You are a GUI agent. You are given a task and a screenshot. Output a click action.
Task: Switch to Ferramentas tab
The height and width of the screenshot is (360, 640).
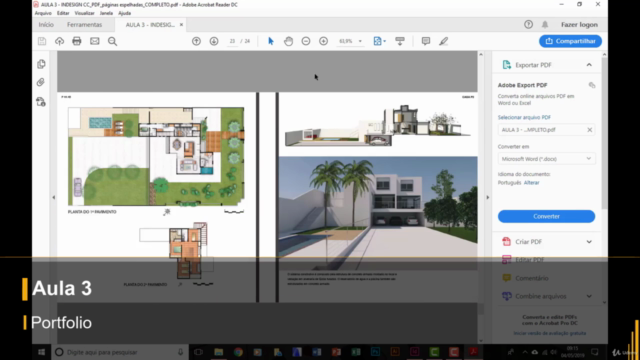pos(84,24)
